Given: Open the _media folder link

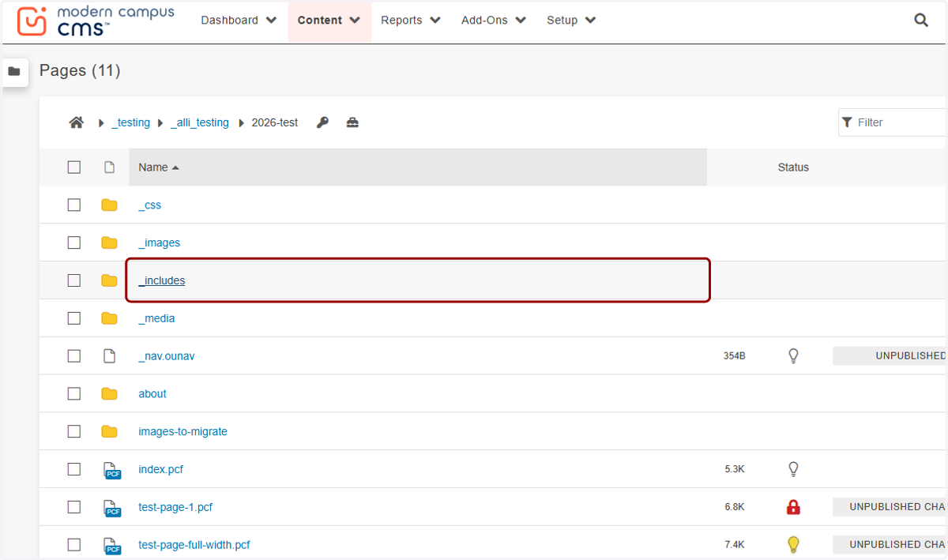Looking at the screenshot, I should pos(156,318).
